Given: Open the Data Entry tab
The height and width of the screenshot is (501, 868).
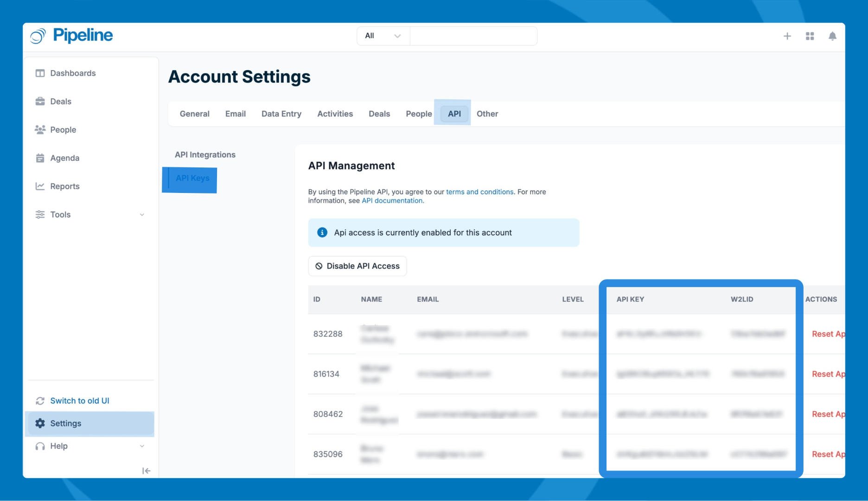Looking at the screenshot, I should [x=281, y=114].
